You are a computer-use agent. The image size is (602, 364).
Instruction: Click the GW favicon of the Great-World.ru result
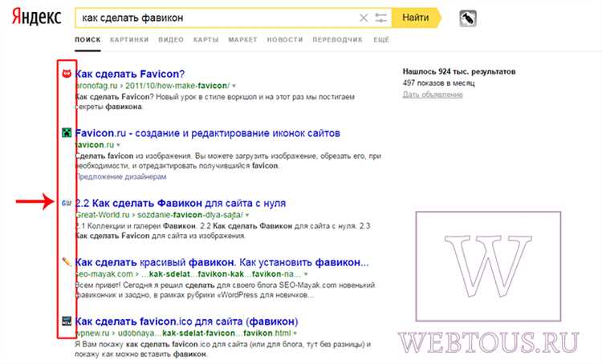(x=67, y=204)
